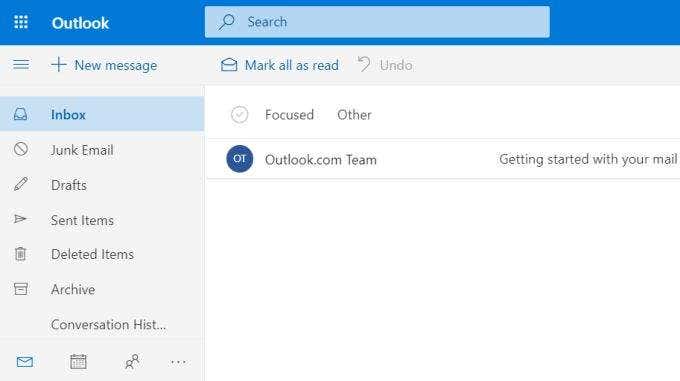
Task: Click the Junk Email blocked icon
Action: click(x=20, y=149)
